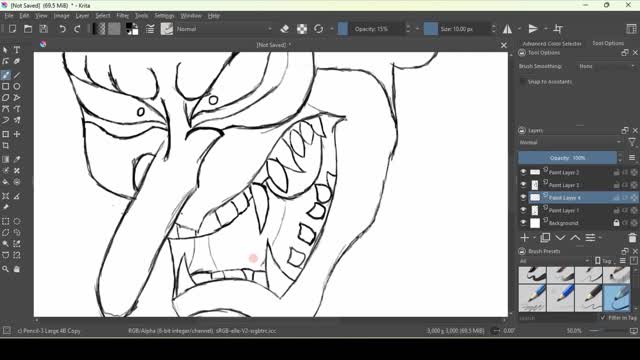Select the Crop tool
This screenshot has width=640, height=360.
pyautogui.click(x=5, y=146)
